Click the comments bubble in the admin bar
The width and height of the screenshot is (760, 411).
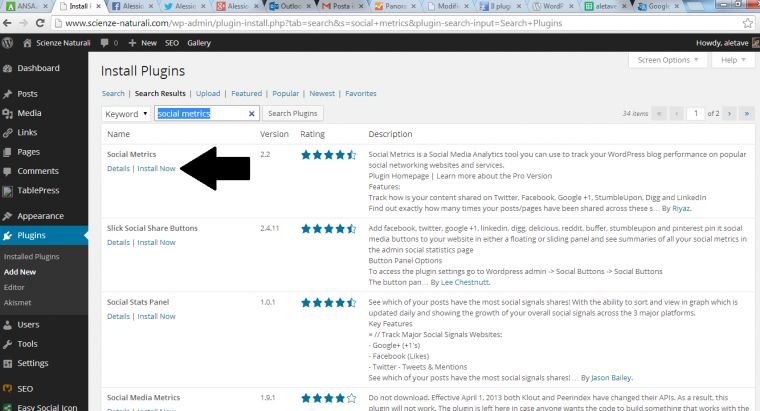[103, 43]
